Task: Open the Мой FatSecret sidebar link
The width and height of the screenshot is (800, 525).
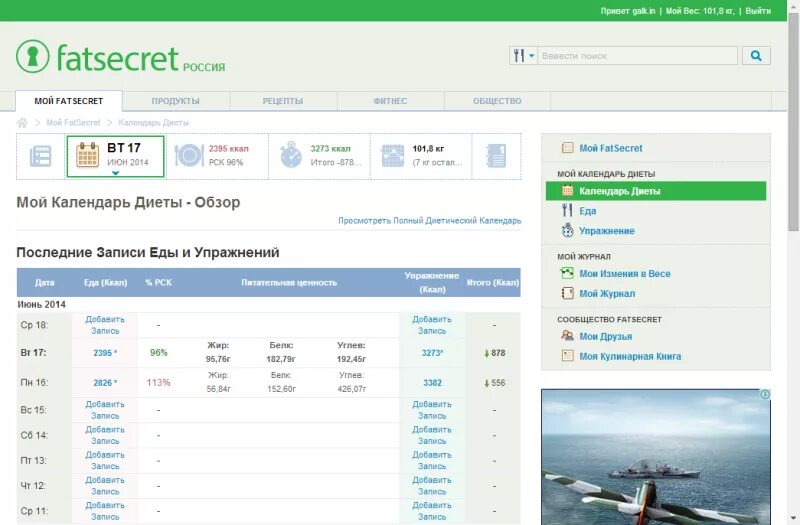Action: point(611,148)
